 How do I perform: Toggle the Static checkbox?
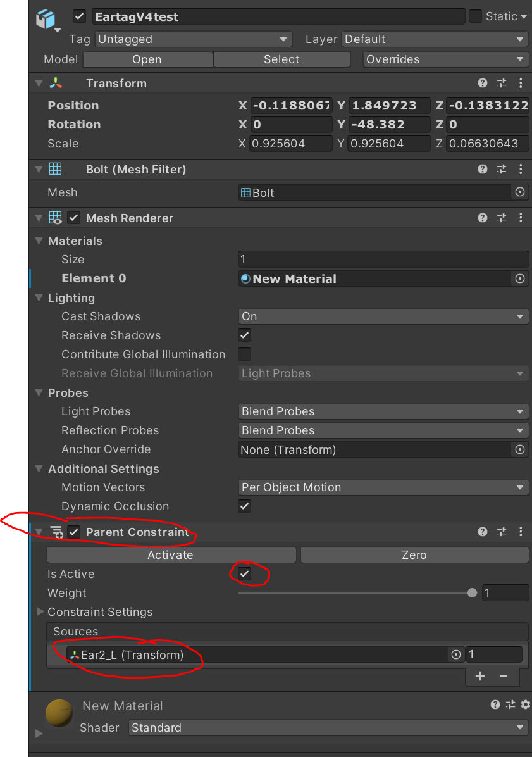click(x=475, y=16)
